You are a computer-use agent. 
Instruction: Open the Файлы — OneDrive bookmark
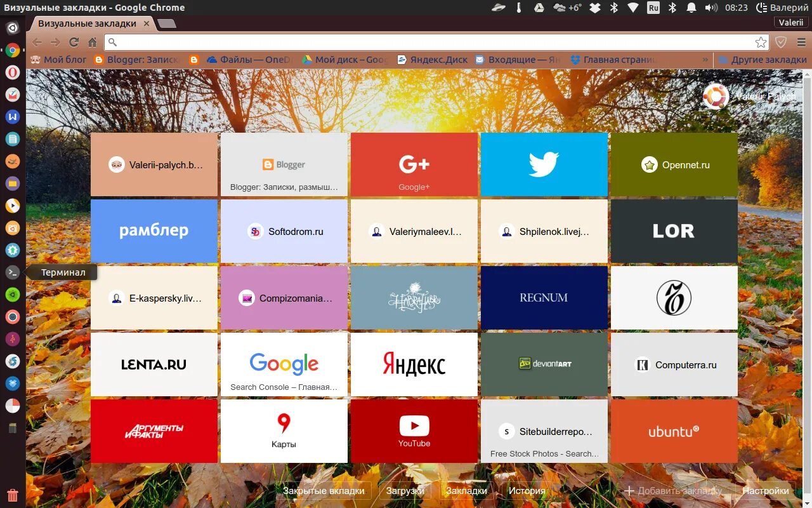pyautogui.click(x=249, y=60)
